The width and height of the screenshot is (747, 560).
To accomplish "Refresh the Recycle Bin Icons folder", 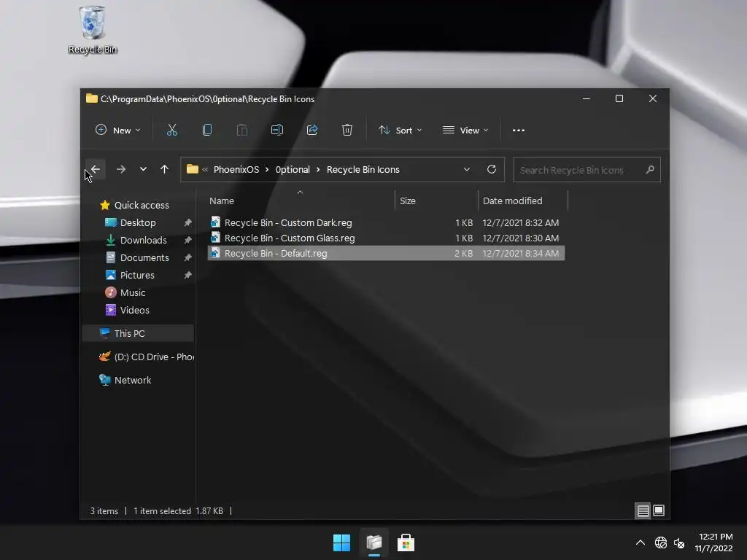I will [x=492, y=169].
